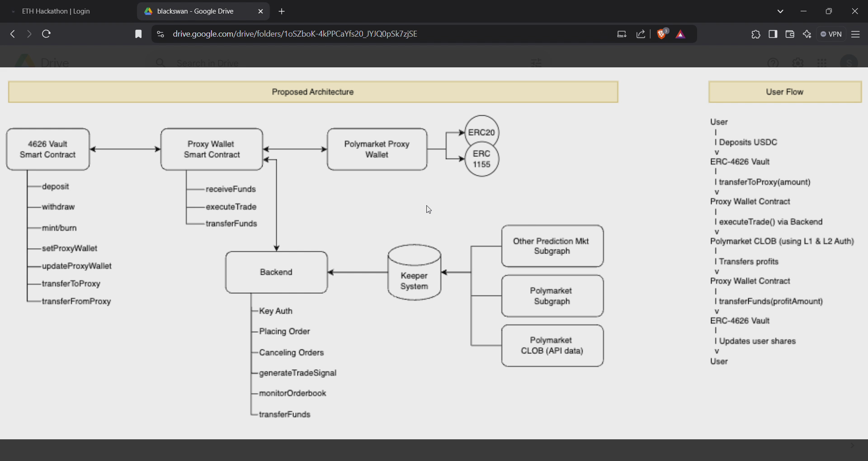Click the Keeper System cylinder
This screenshot has width=868, height=461.
click(414, 273)
